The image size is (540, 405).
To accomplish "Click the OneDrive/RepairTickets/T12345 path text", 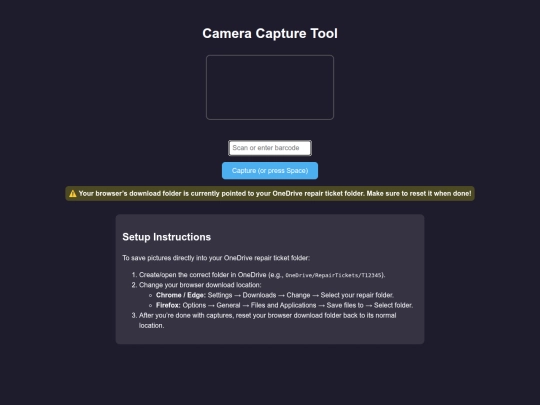I will 333,275.
